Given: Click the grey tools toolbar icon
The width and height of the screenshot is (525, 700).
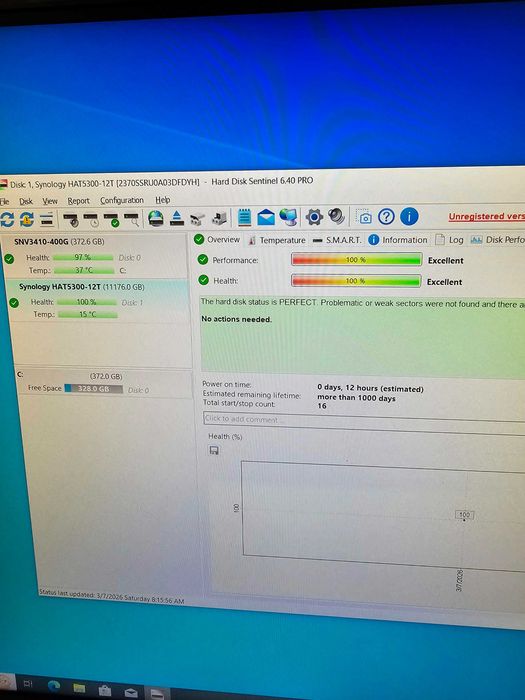Looking at the screenshot, I should click(x=197, y=219).
